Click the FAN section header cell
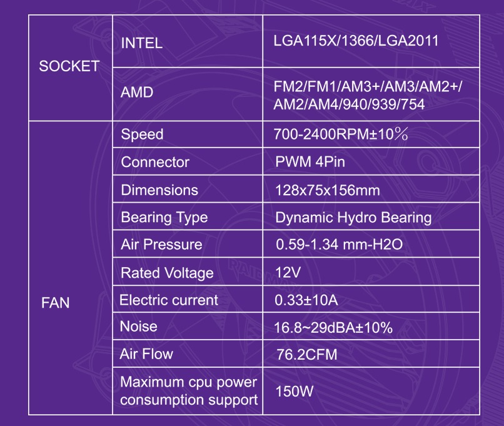The image size is (504, 426). (71, 268)
